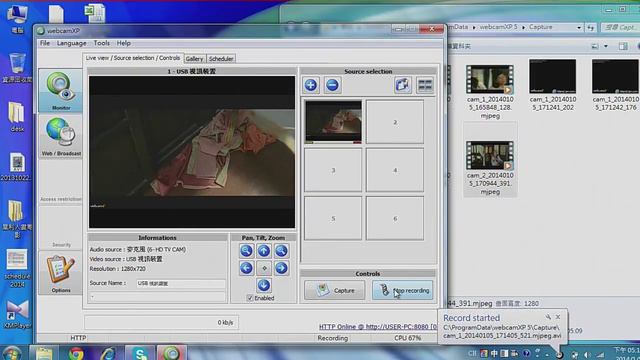Select cam_1_20140105_165848_128.mjpeg in Explorer

click(490, 91)
